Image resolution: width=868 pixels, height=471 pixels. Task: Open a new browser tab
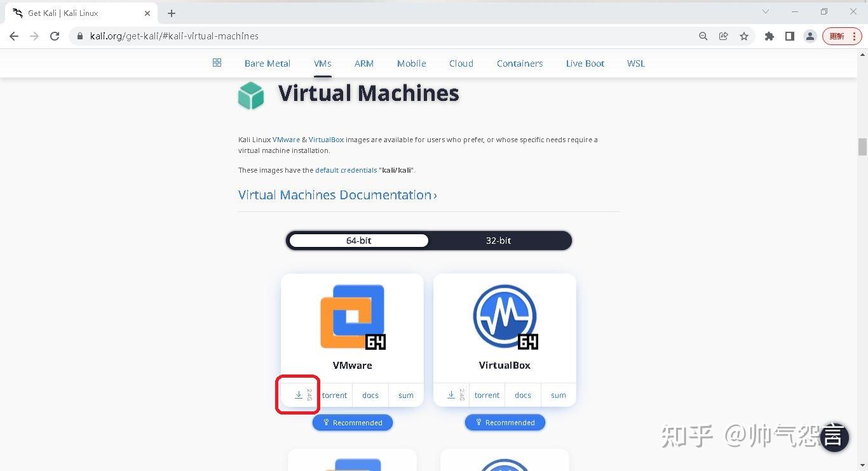click(x=172, y=13)
